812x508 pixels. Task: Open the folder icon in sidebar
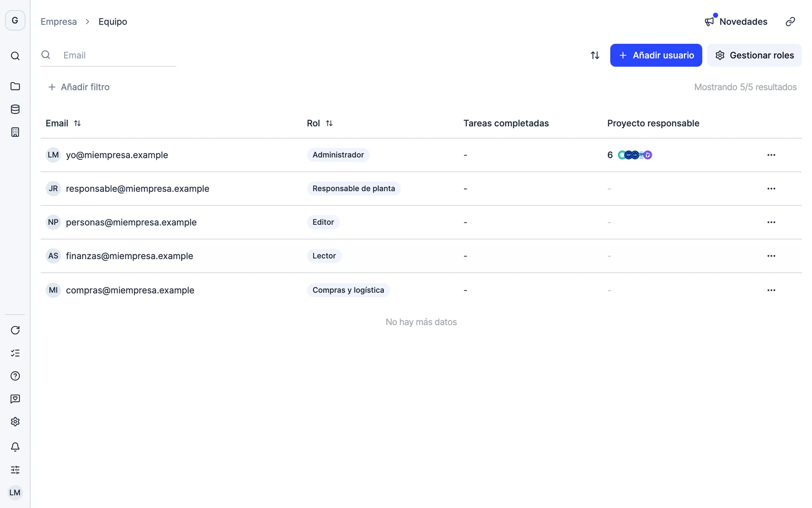(x=15, y=86)
